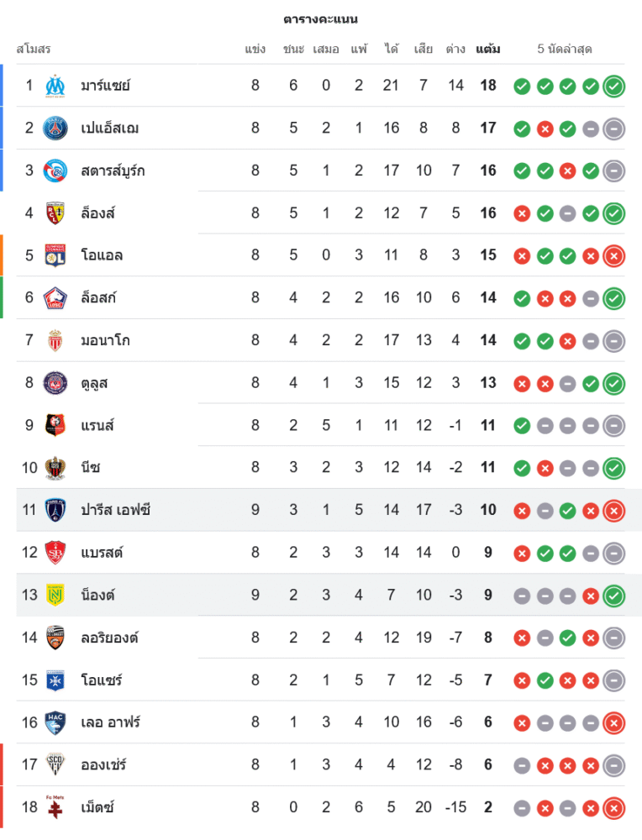Image resolution: width=642 pixels, height=840 pixels.
Task: Click the Marseille club crest icon
Action: 55,86
